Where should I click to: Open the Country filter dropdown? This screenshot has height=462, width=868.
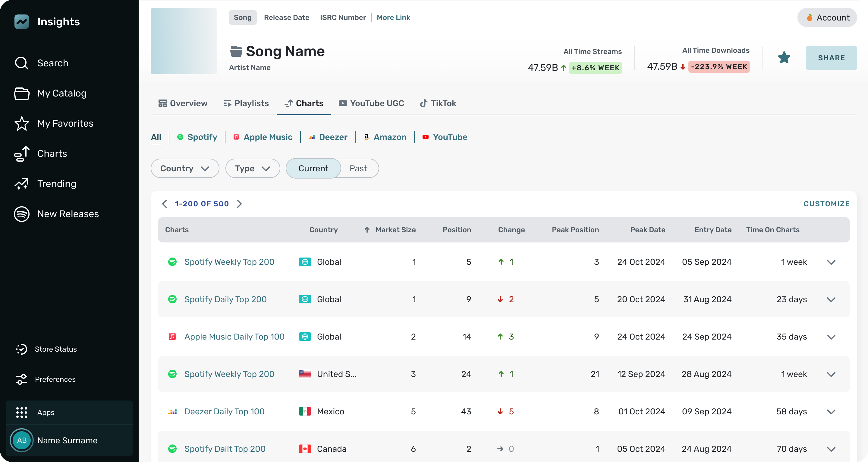[185, 168]
